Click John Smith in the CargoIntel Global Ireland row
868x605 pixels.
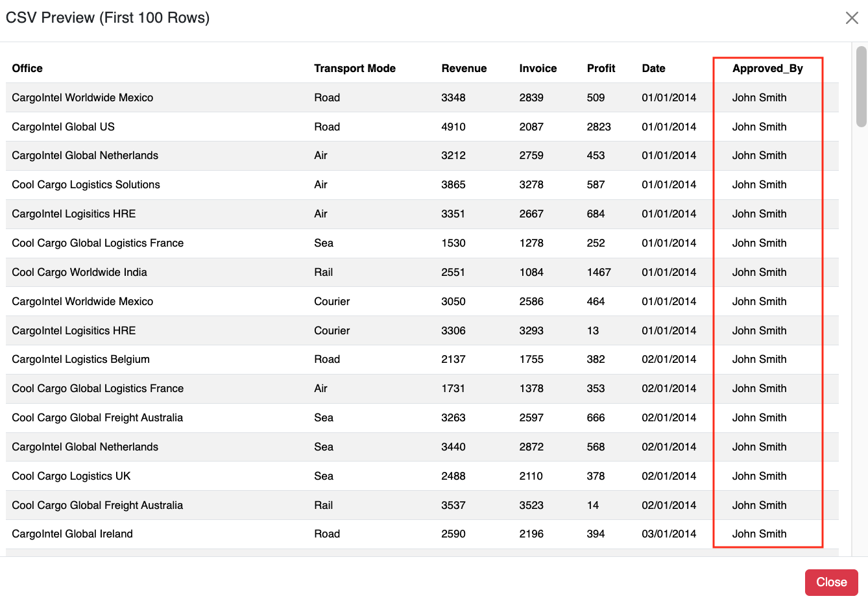(759, 534)
